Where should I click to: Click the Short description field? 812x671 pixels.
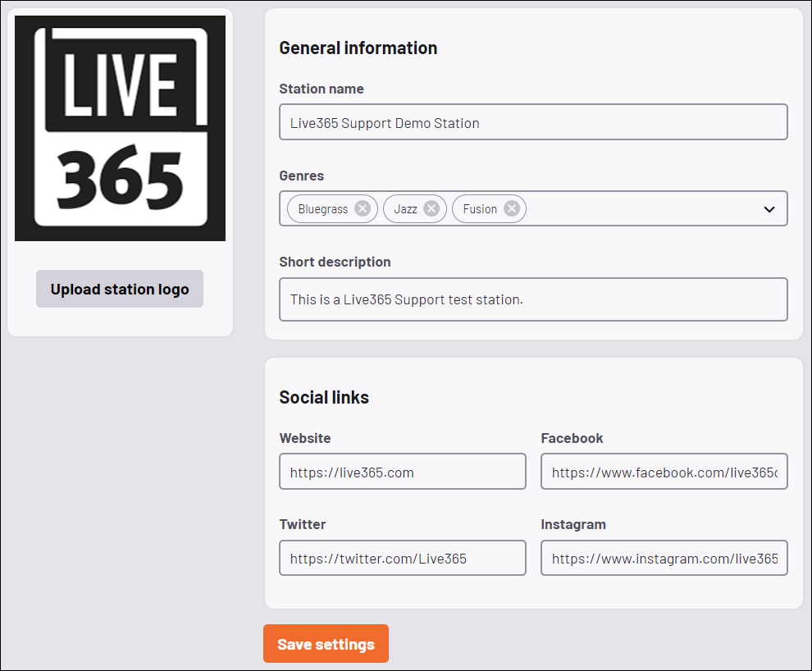[x=533, y=299]
